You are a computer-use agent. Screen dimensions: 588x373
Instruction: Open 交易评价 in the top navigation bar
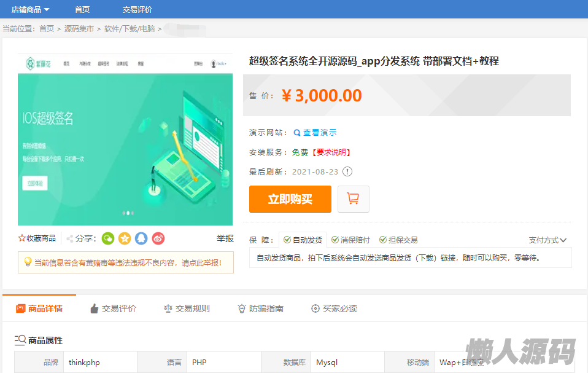coord(137,9)
